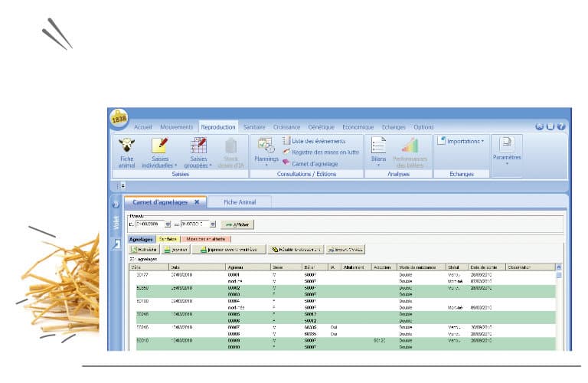Open Liste des événements
The height and width of the screenshot is (383, 588).
(x=314, y=141)
